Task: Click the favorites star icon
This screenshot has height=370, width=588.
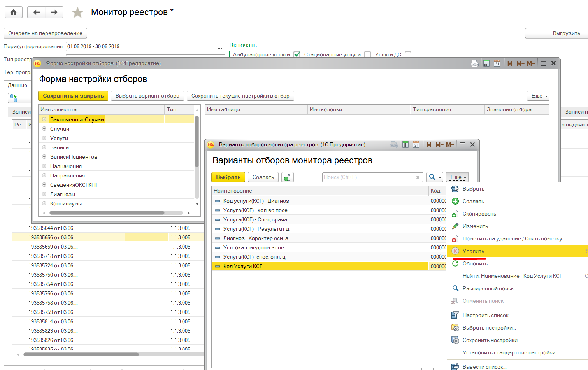Action: pos(77,12)
